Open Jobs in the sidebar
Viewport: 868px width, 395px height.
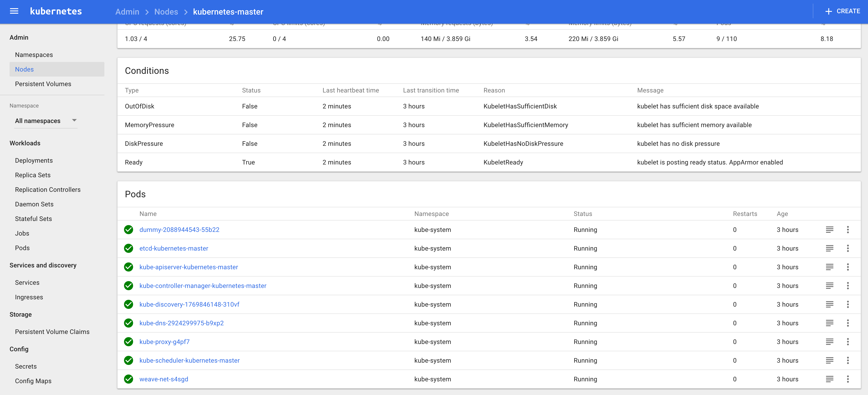(22, 233)
